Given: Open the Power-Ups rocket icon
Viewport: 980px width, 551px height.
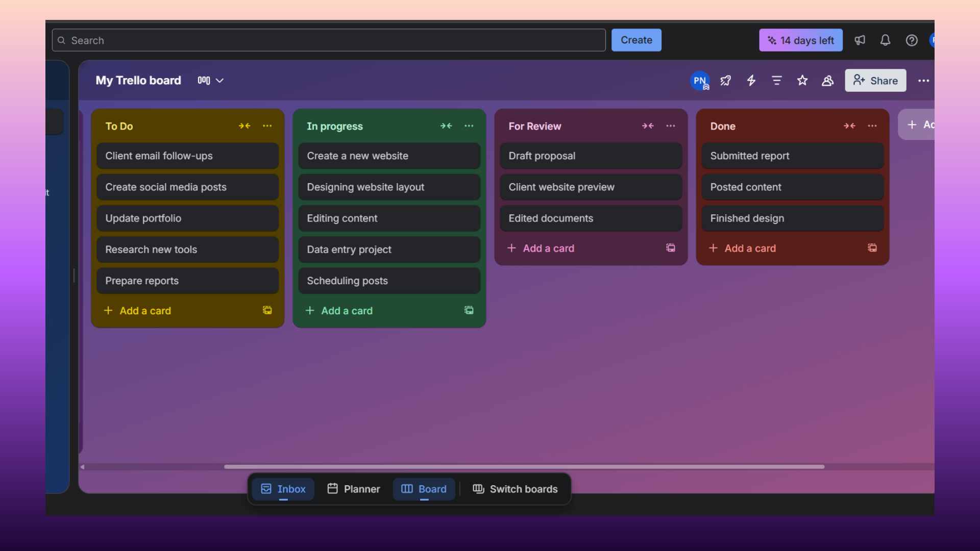Looking at the screenshot, I should 725,81.
